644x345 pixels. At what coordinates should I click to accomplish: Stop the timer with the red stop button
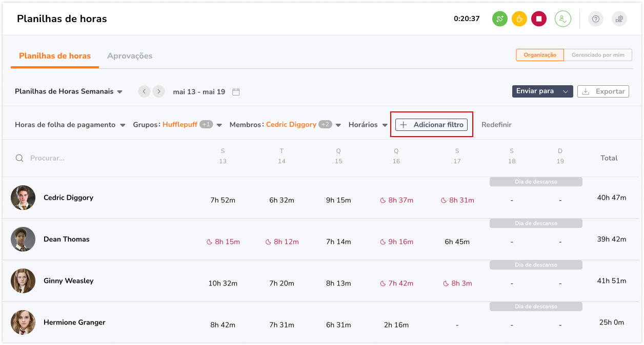[538, 19]
